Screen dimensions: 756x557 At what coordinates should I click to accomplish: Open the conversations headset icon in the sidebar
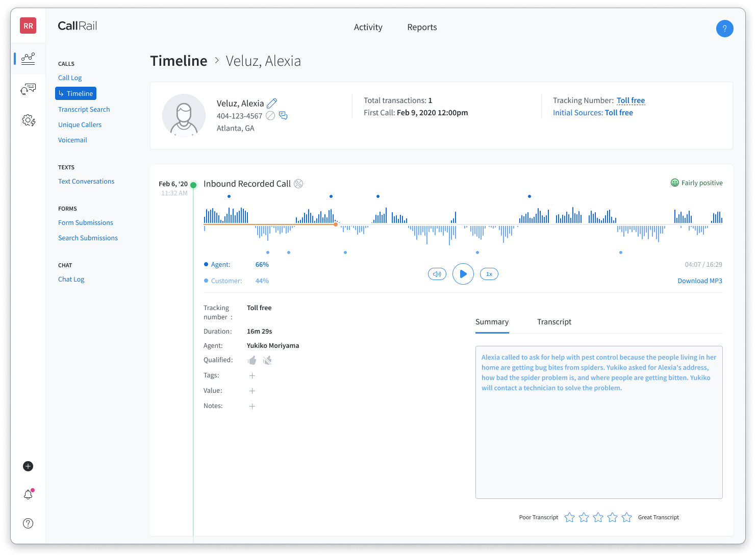pyautogui.click(x=28, y=89)
